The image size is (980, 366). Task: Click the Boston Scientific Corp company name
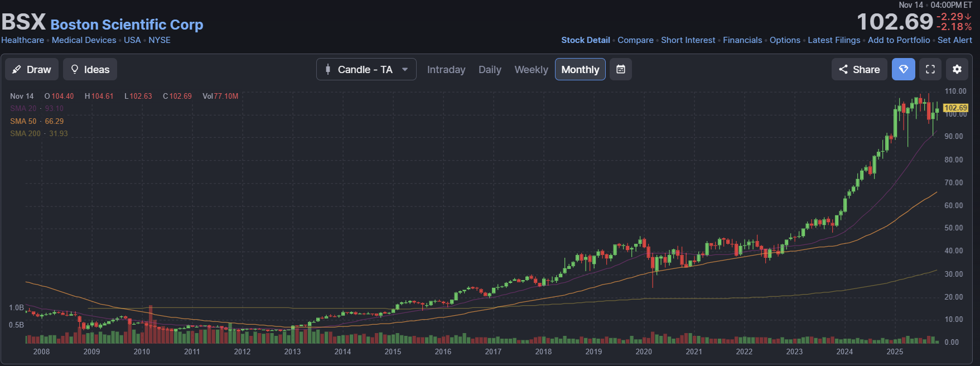click(x=127, y=25)
